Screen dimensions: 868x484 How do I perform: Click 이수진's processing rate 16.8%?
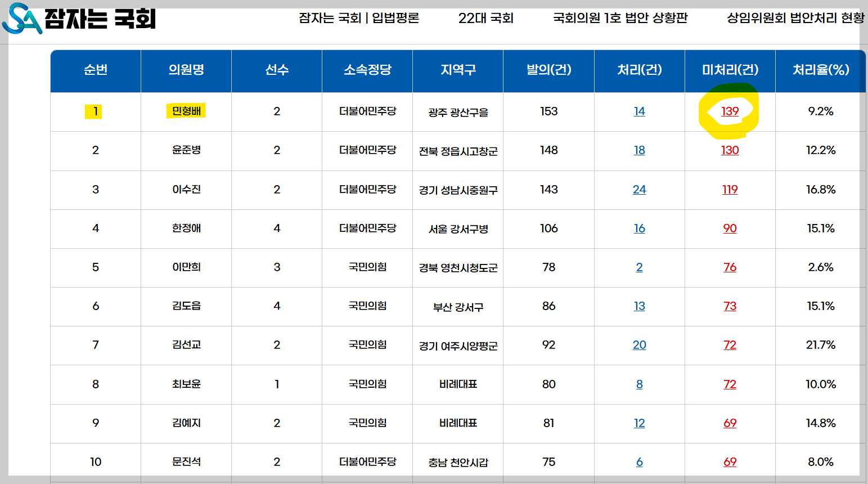[x=821, y=190]
